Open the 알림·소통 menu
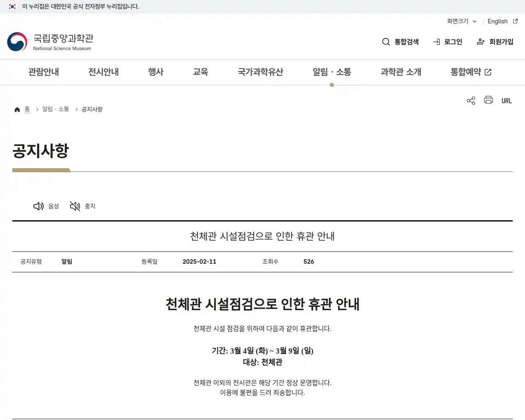The image size is (525, 420). click(x=331, y=72)
